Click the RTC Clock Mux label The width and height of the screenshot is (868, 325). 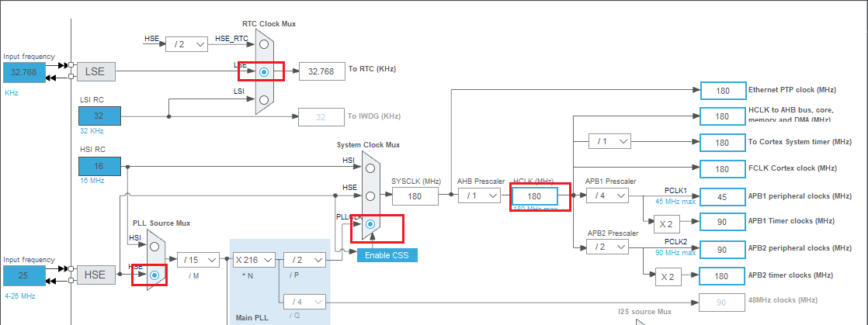click(x=269, y=24)
